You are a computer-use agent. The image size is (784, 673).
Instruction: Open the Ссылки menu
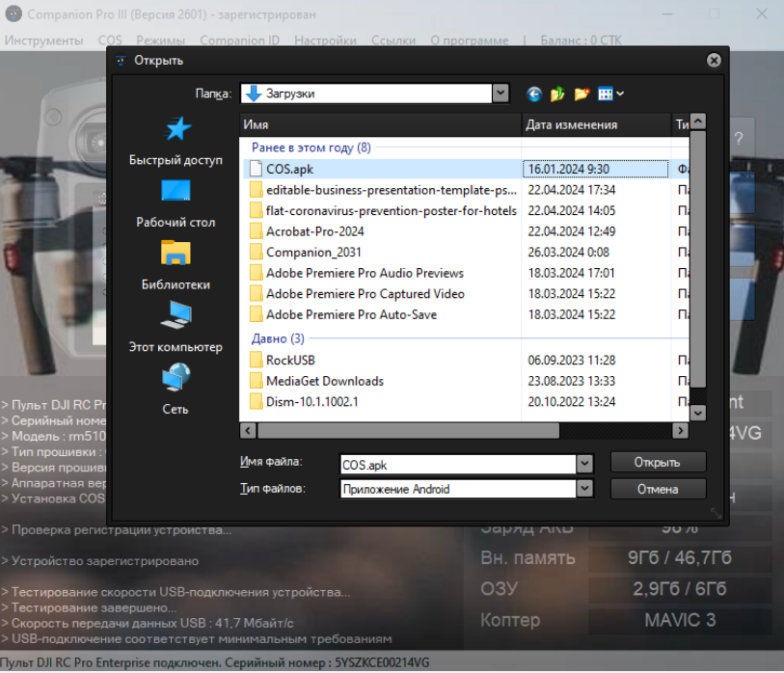point(393,40)
